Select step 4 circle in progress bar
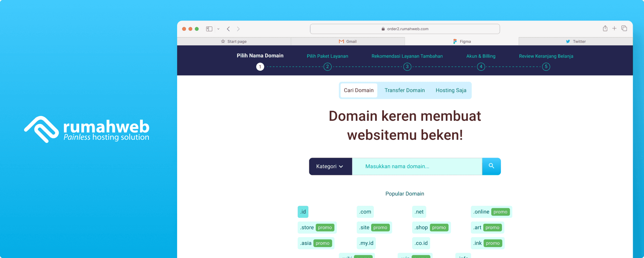The height and width of the screenshot is (258, 644). click(481, 66)
